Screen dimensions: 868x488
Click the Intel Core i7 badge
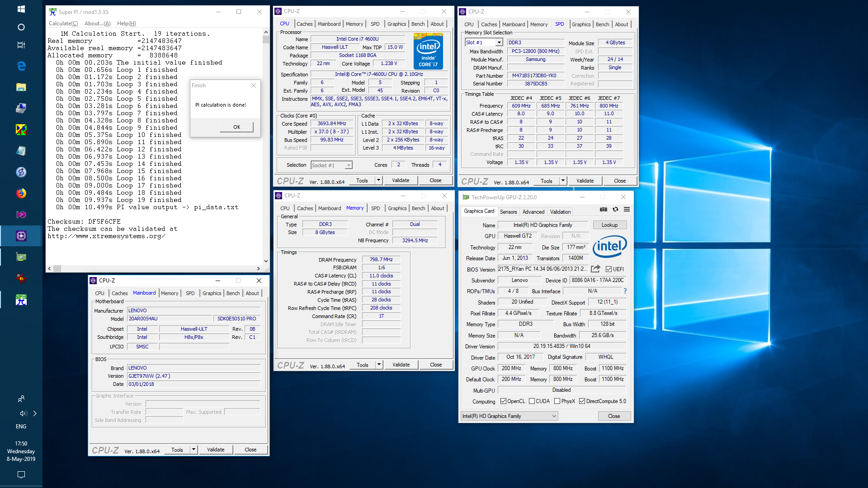coord(428,51)
